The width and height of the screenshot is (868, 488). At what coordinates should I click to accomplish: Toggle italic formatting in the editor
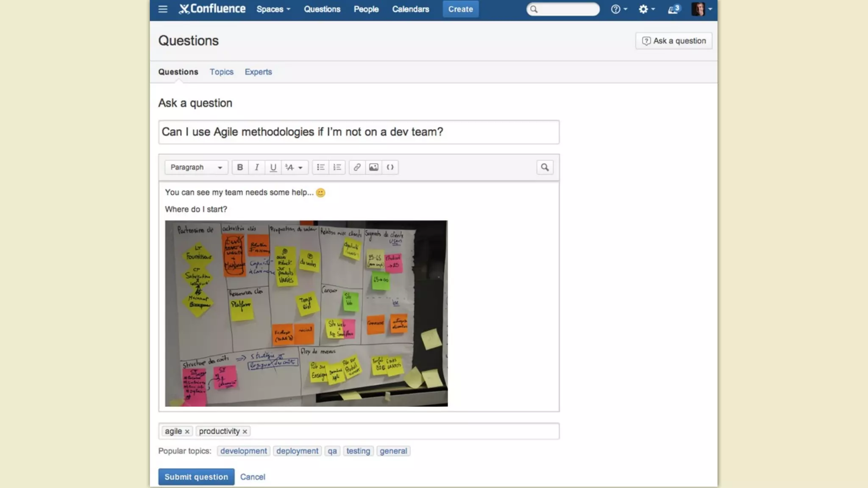pos(256,167)
